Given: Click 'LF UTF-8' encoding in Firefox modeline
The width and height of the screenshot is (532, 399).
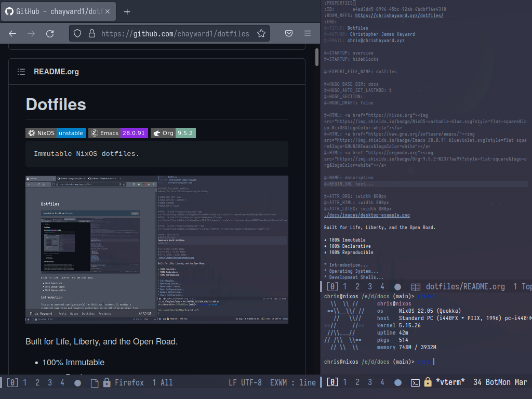Looking at the screenshot, I should pos(245,383).
